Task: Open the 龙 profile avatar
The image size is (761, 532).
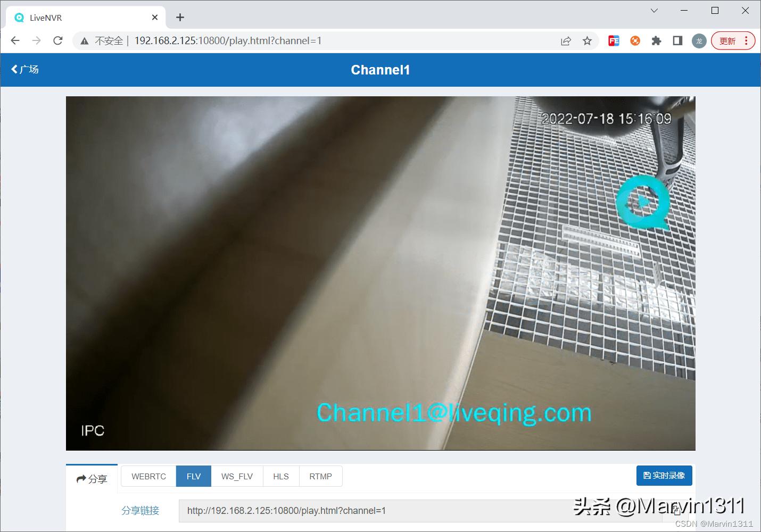Action: (x=699, y=40)
